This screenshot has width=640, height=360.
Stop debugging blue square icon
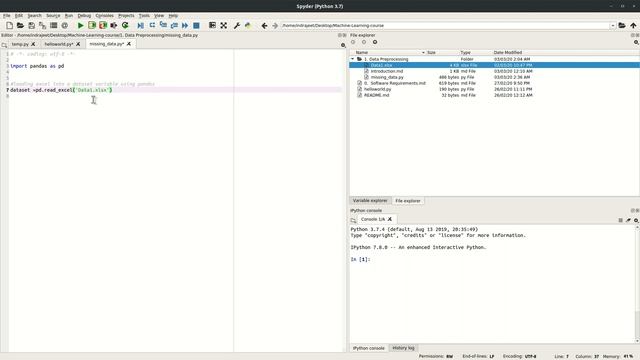point(196,25)
